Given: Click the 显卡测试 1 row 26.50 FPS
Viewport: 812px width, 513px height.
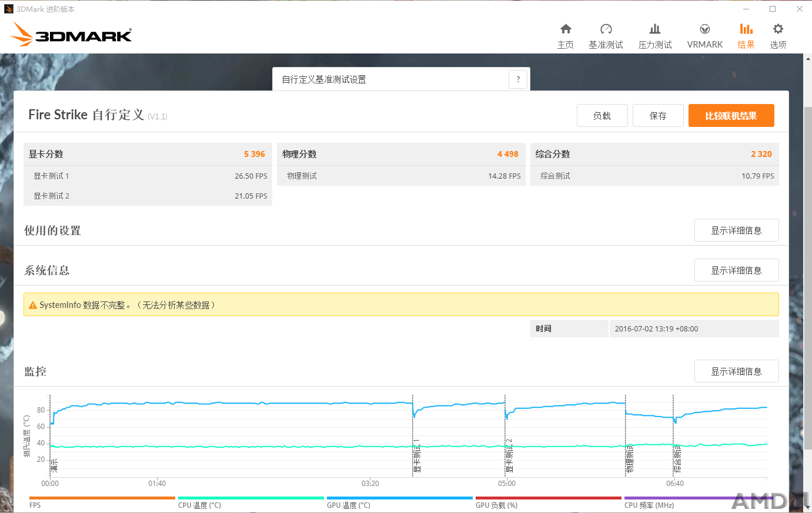Looking at the screenshot, I should pyautogui.click(x=148, y=176).
